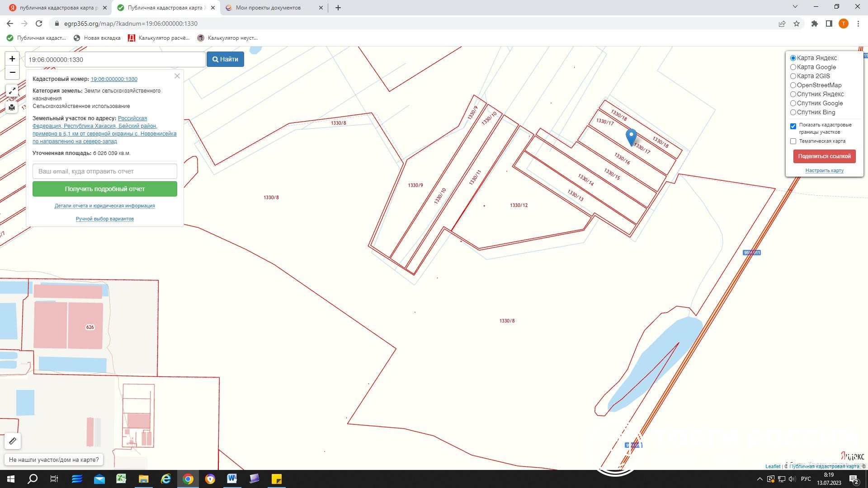
Task: Open the ruler measurement tool
Action: coord(13,441)
